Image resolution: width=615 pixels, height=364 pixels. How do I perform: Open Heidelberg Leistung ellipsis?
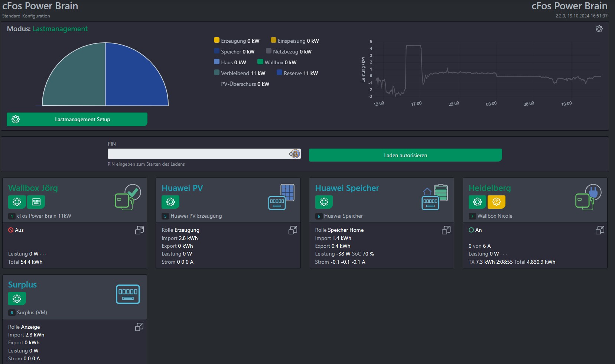[x=504, y=254]
